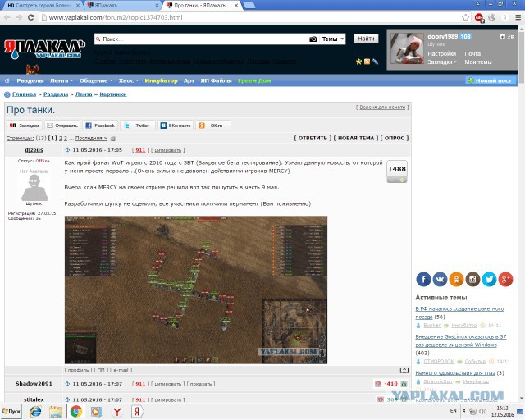Share via the Facebook button
Viewport: 525px width, 420px height.
(100, 126)
